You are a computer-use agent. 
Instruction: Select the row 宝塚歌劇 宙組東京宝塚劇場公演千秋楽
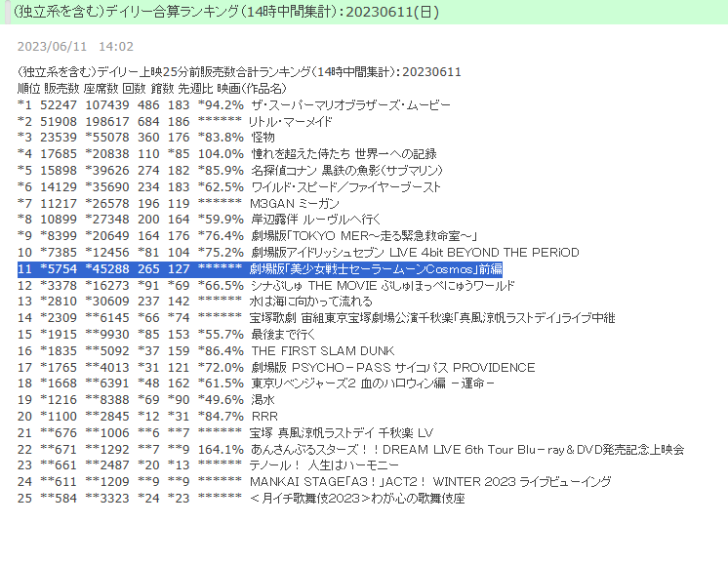316,318
